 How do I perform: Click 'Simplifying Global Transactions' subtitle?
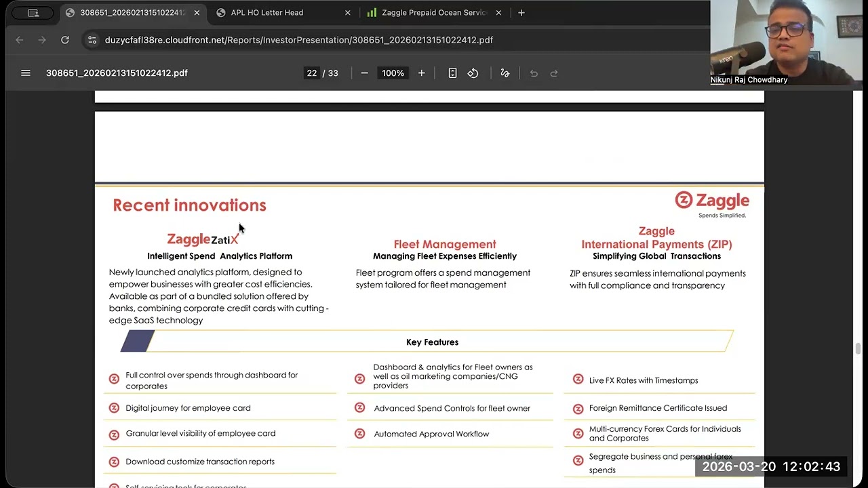pos(656,256)
